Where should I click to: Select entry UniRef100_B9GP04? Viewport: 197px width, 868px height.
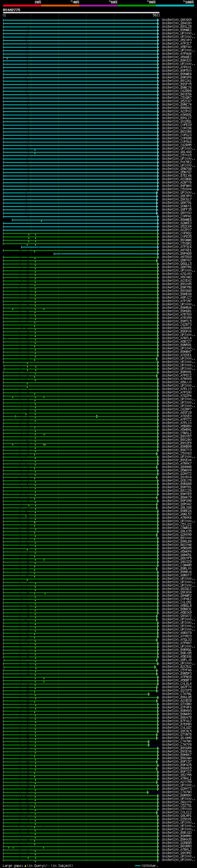pyautogui.click(x=177, y=331)
